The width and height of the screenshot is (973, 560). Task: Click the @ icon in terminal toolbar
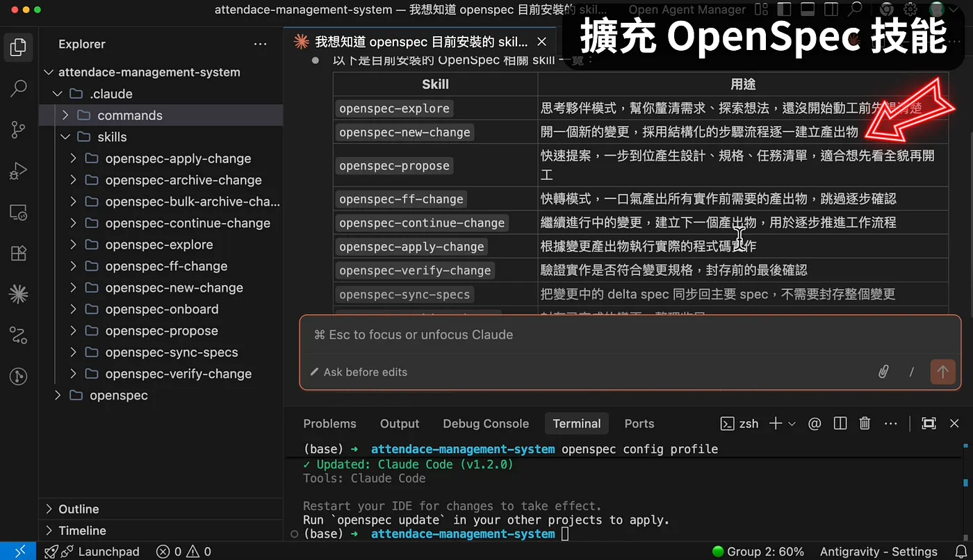point(815,424)
